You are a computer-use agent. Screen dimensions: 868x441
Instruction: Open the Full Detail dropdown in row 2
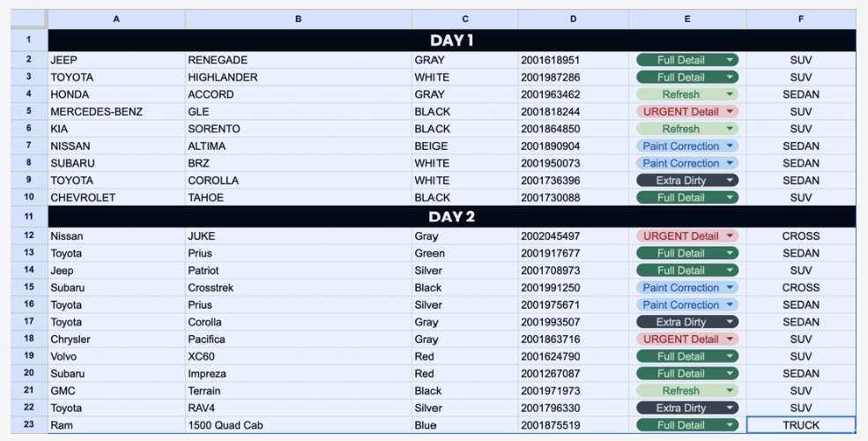coord(731,60)
